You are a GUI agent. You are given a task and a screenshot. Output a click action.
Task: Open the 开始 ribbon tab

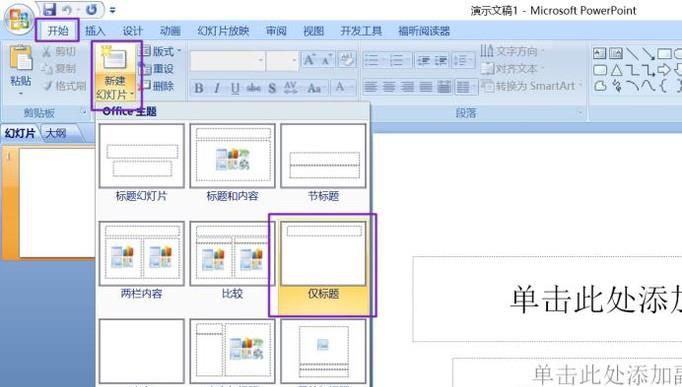pyautogui.click(x=57, y=30)
